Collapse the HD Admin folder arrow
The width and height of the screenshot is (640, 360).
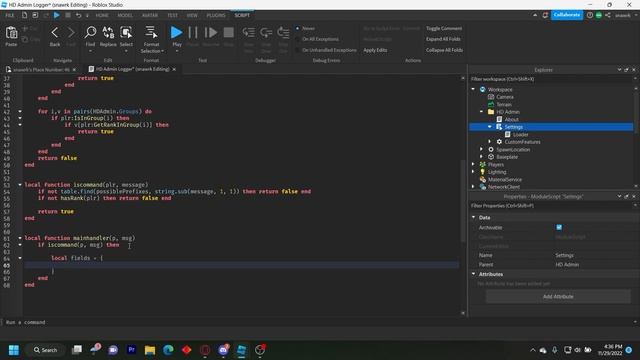[482, 111]
